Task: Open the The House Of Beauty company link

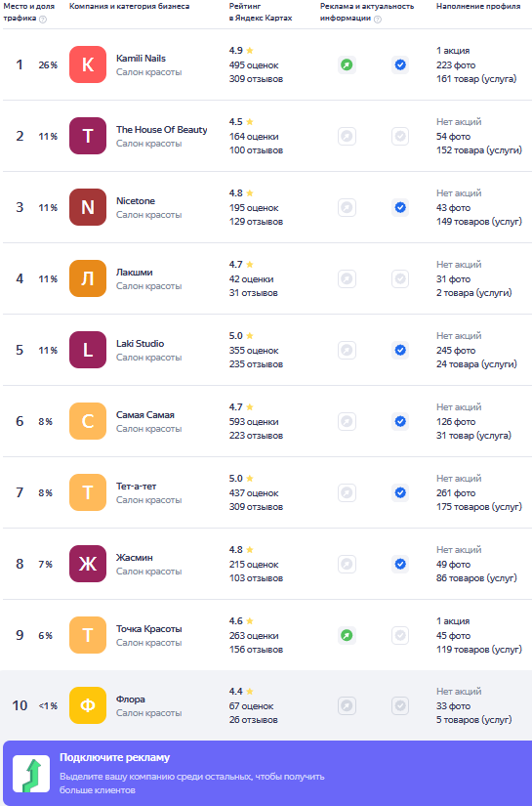Action: pyautogui.click(x=162, y=130)
